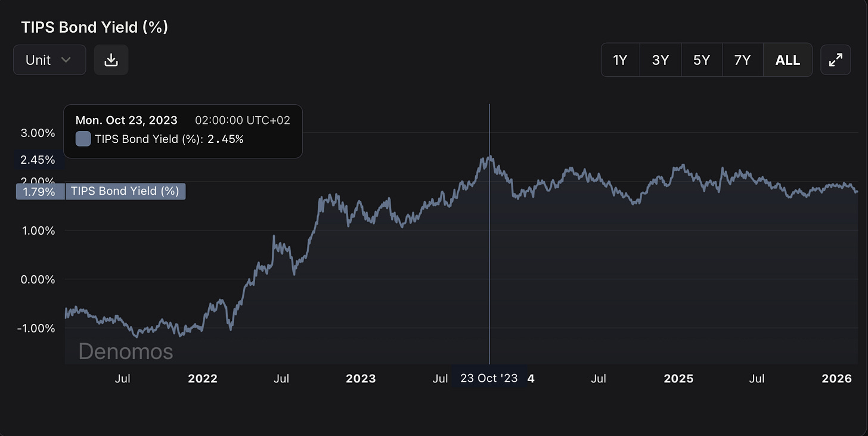Switch to the 7Y tab

tap(743, 60)
